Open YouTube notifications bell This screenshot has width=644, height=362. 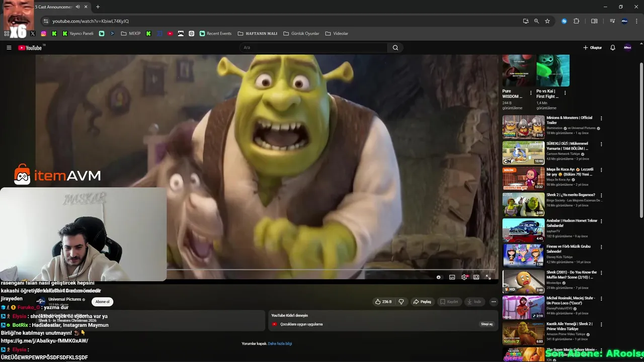(x=612, y=48)
